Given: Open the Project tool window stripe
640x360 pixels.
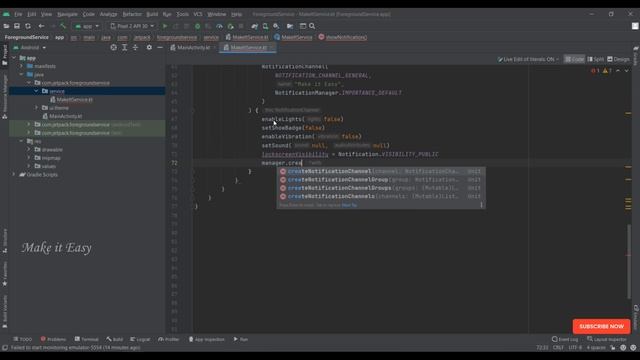Looking at the screenshot, I should point(4,55).
